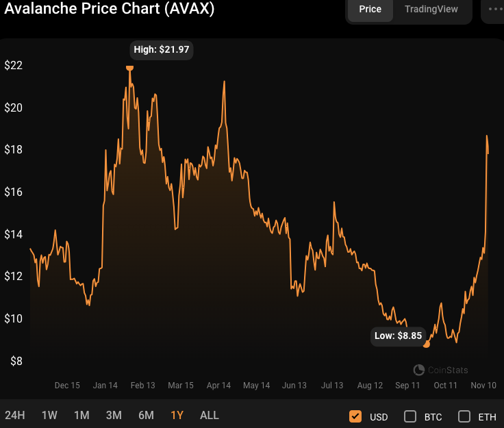This screenshot has width=504, height=428.
Task: Click the Avalanche Price Chart (AVAX) title
Action: click(x=109, y=9)
